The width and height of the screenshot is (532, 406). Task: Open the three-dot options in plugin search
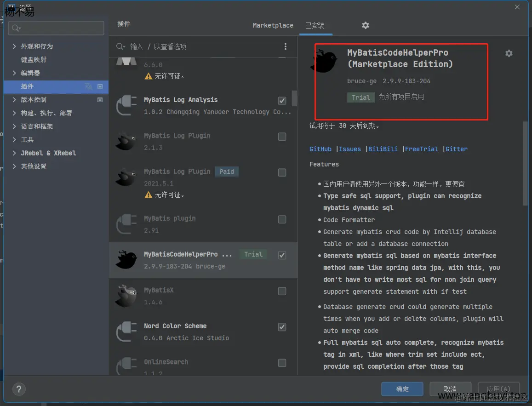[286, 46]
